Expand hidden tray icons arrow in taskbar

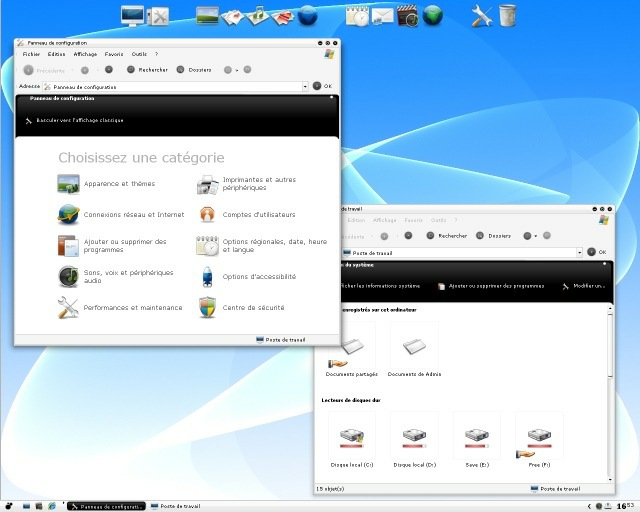click(x=589, y=506)
